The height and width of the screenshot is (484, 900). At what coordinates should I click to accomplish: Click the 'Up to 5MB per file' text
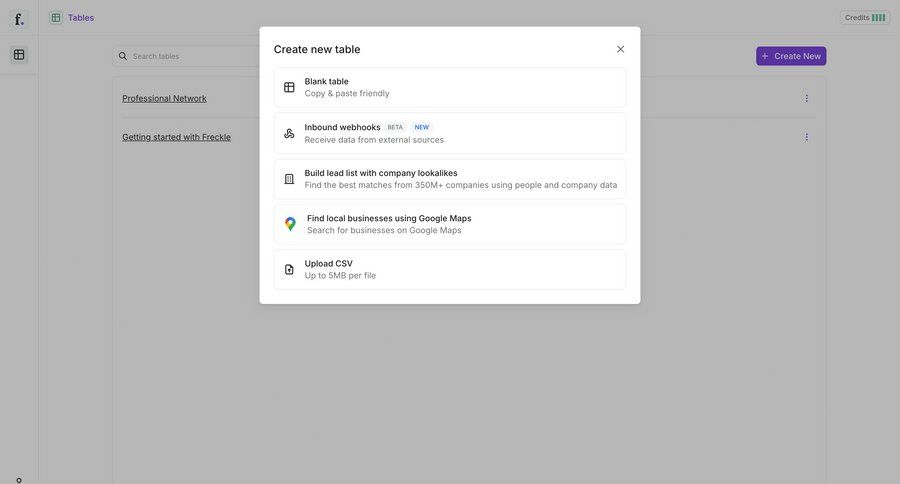(340, 276)
